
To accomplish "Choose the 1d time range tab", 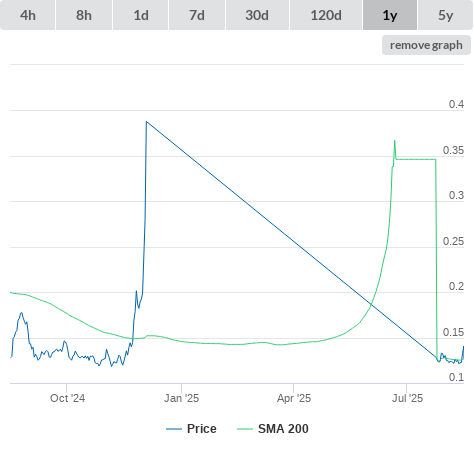I will (x=141, y=15).
